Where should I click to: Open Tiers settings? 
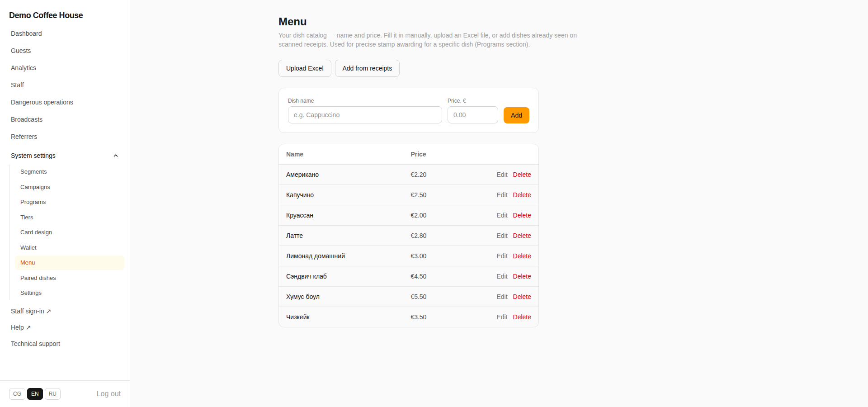click(27, 218)
